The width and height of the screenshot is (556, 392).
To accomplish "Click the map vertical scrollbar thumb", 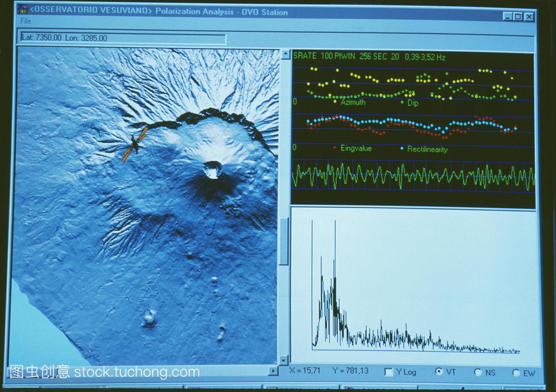I will click(284, 241).
